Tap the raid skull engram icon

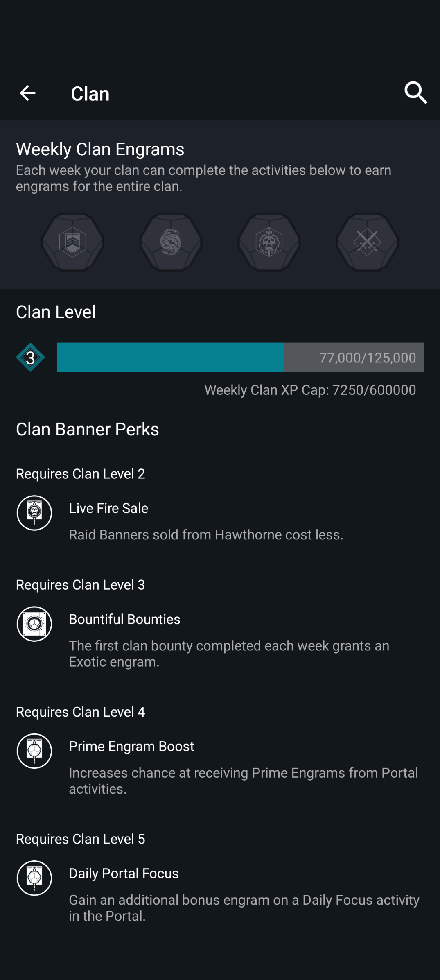[269, 242]
